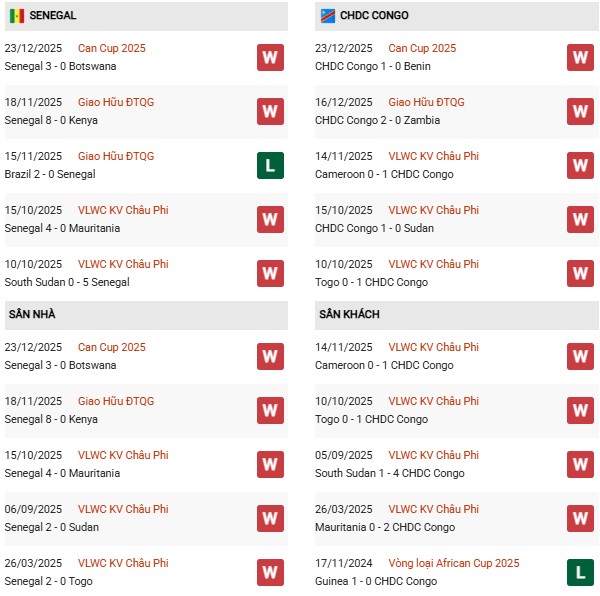Viewport: 600px width, 596px height.
Task: Click the L badge for Guinea 1-0 CHDC Congo
Action: coord(580,572)
